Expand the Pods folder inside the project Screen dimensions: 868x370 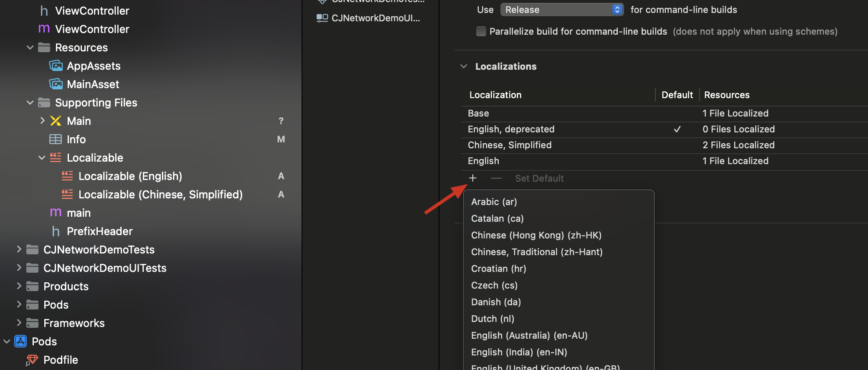click(19, 304)
